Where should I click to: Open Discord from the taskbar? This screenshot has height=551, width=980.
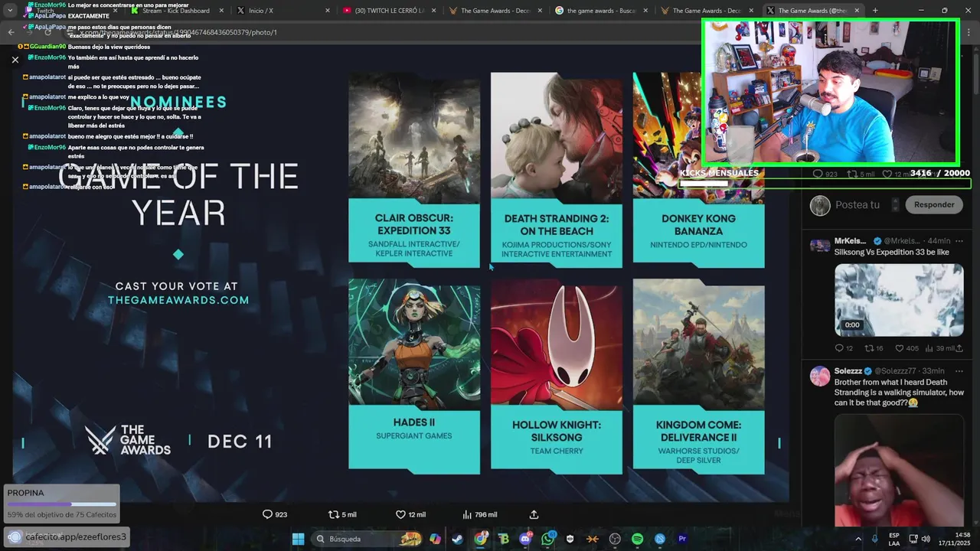tap(525, 539)
